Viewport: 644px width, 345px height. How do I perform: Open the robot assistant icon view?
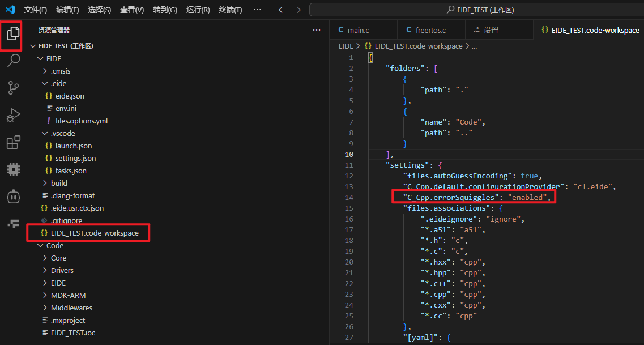pos(13,197)
